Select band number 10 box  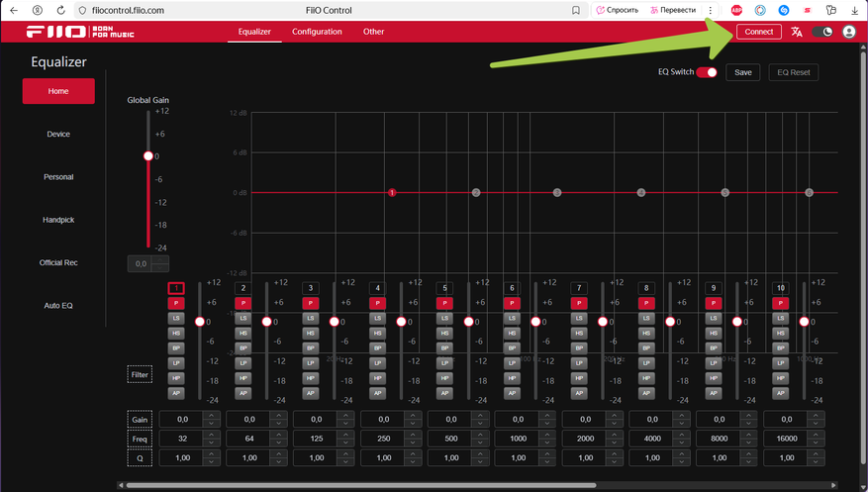781,288
